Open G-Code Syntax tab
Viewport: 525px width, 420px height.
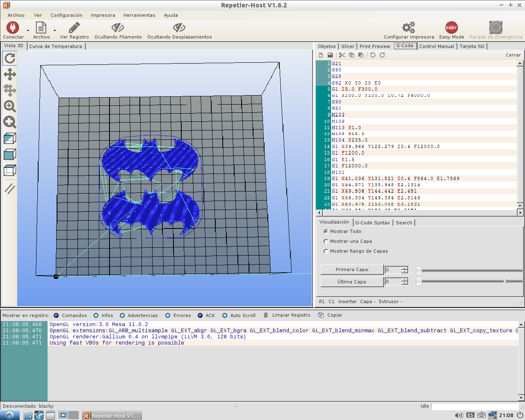pyautogui.click(x=372, y=223)
